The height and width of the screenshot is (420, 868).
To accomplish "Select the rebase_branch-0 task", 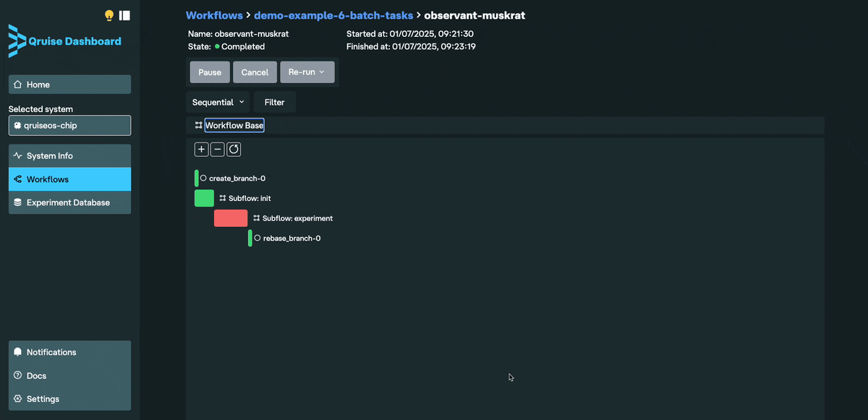I will [292, 238].
